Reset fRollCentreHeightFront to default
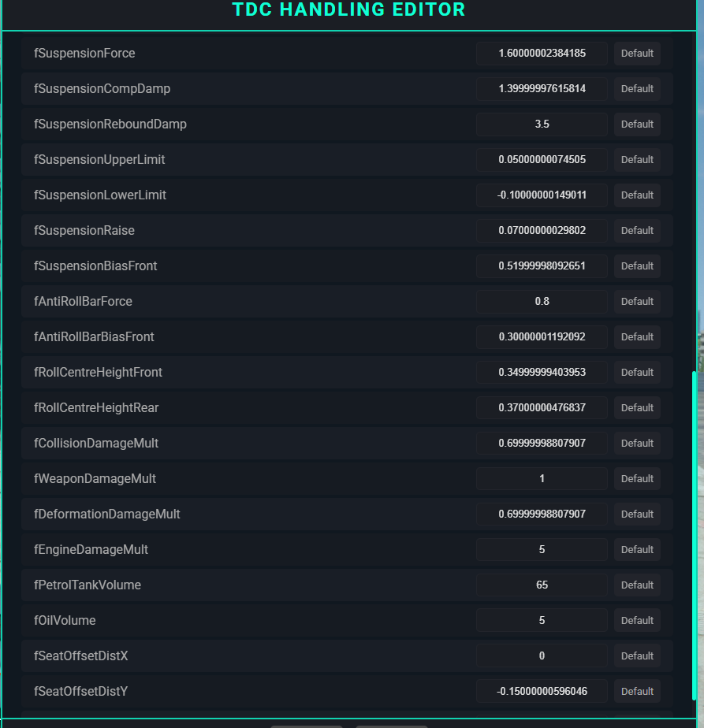The width and height of the screenshot is (704, 728). tap(637, 373)
